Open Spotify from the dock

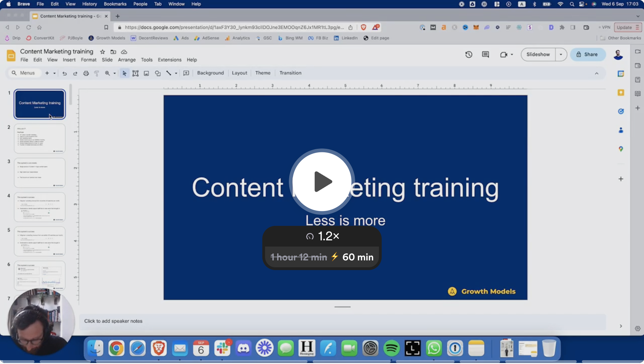tap(391, 348)
